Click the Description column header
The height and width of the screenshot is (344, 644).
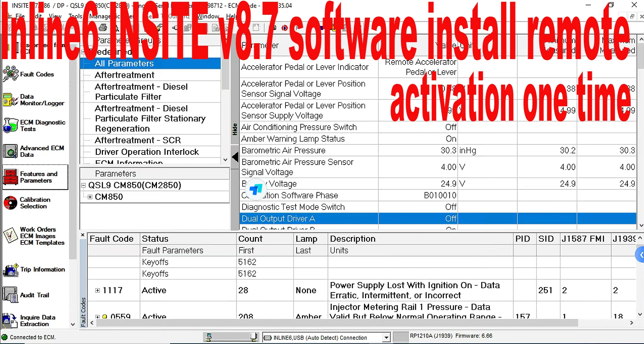[x=420, y=239]
